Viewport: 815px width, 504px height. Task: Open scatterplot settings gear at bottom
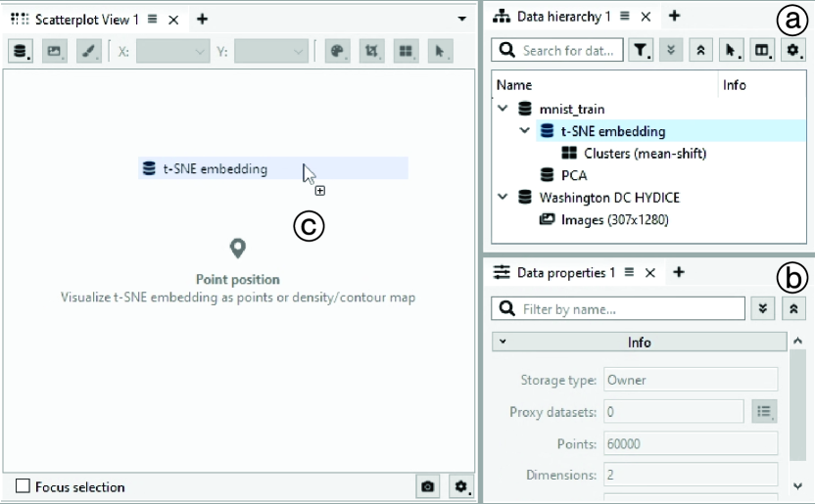pyautogui.click(x=461, y=486)
